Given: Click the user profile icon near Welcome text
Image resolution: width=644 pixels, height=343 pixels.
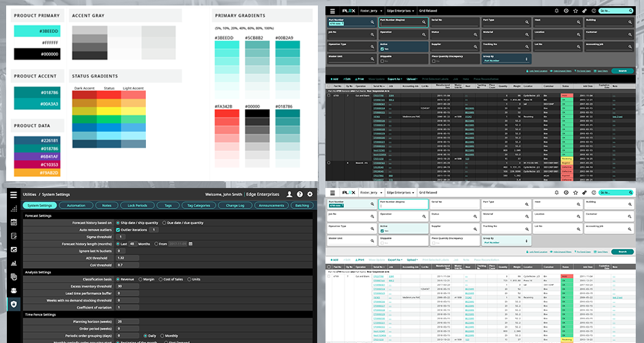Looking at the screenshot, I should point(289,194).
